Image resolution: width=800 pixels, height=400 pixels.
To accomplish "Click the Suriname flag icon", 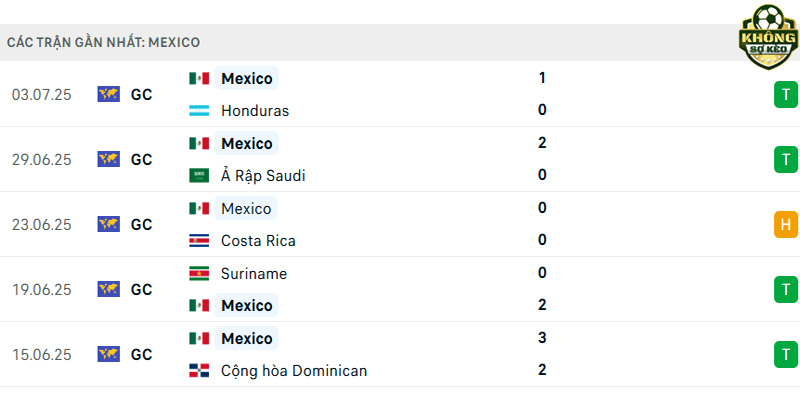I will 199,273.
